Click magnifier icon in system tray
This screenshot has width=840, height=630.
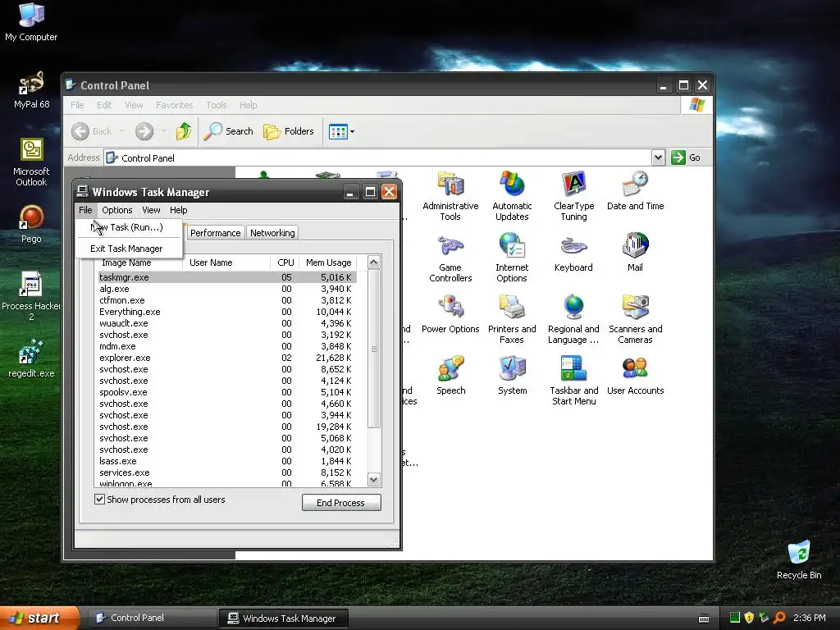[779, 618]
